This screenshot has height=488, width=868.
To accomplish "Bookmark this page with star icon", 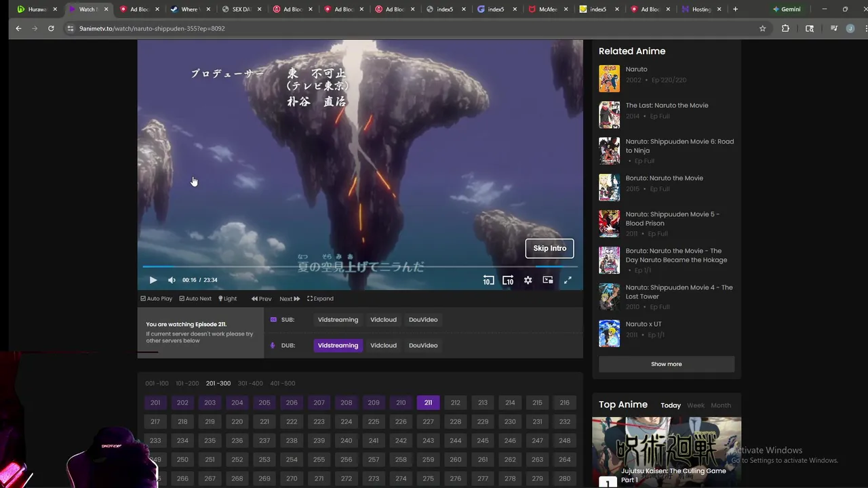I will 762,28.
